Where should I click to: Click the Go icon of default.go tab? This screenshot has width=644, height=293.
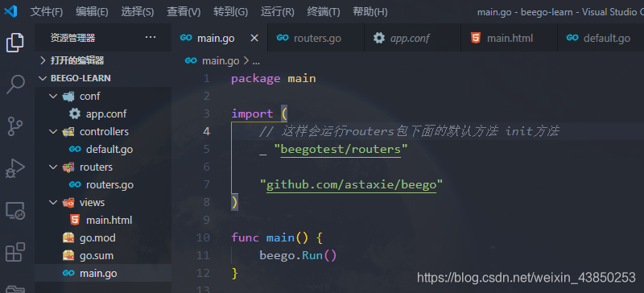pyautogui.click(x=572, y=38)
